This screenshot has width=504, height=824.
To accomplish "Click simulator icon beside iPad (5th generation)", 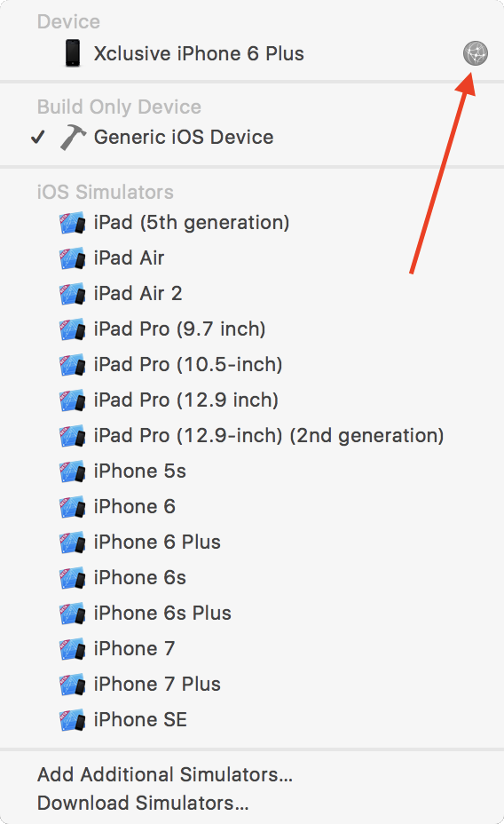I will 72,223.
